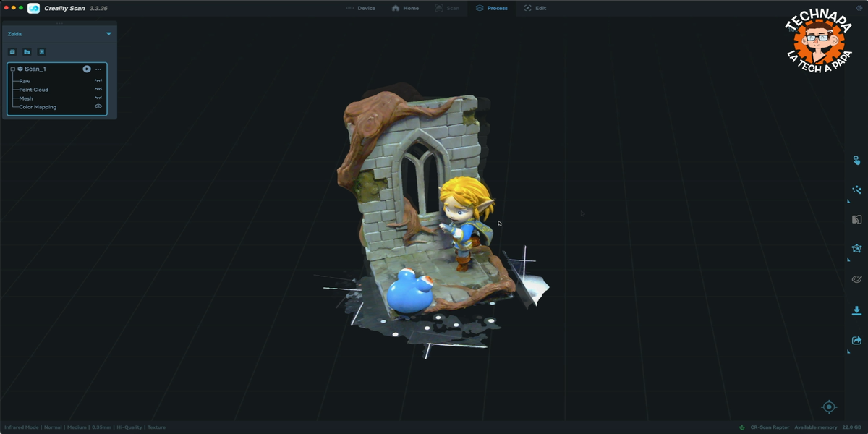This screenshot has width=868, height=434.
Task: Switch to the Edit tab
Action: pyautogui.click(x=535, y=8)
